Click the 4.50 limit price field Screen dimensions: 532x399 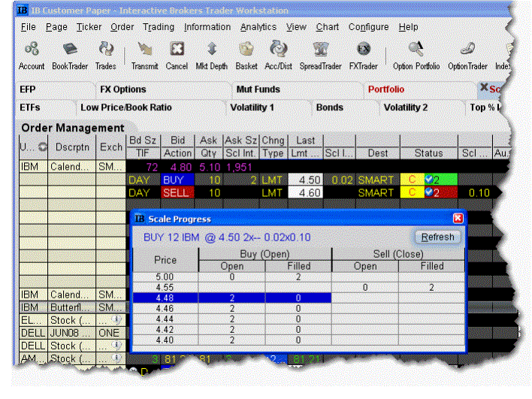(x=305, y=180)
